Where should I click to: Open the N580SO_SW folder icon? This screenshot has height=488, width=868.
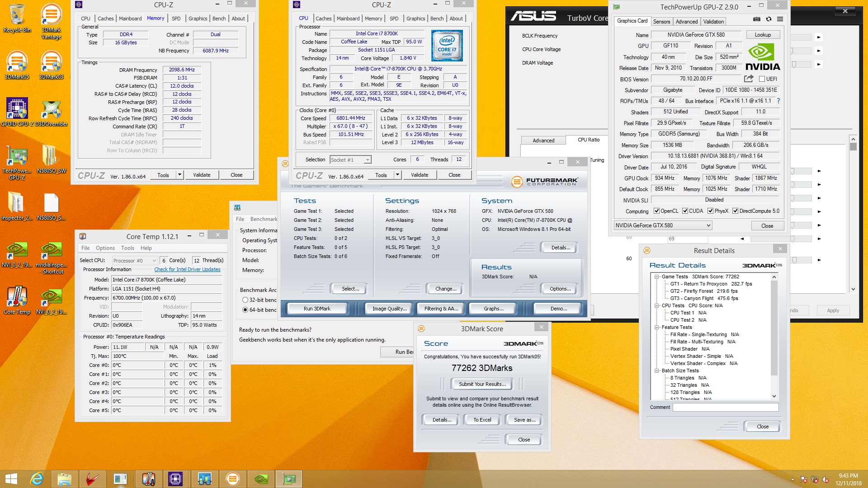click(51, 160)
